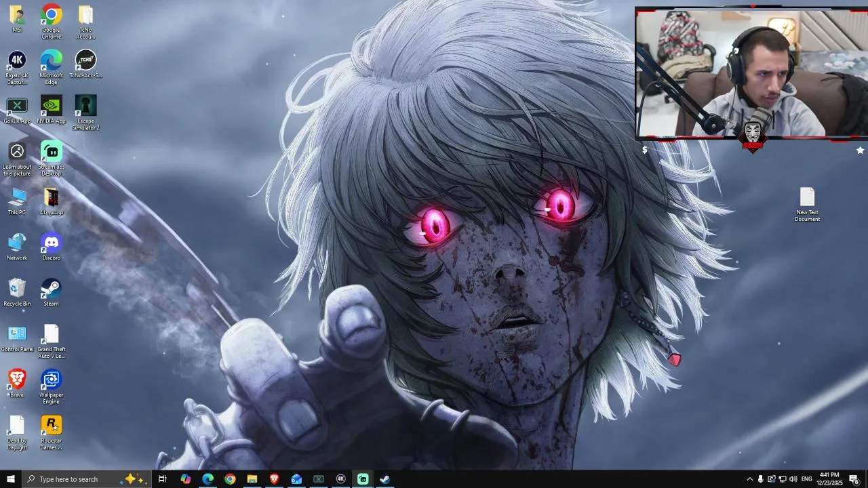
Task: Switch to Streamlabs Desktop in taskbar
Action: click(363, 479)
